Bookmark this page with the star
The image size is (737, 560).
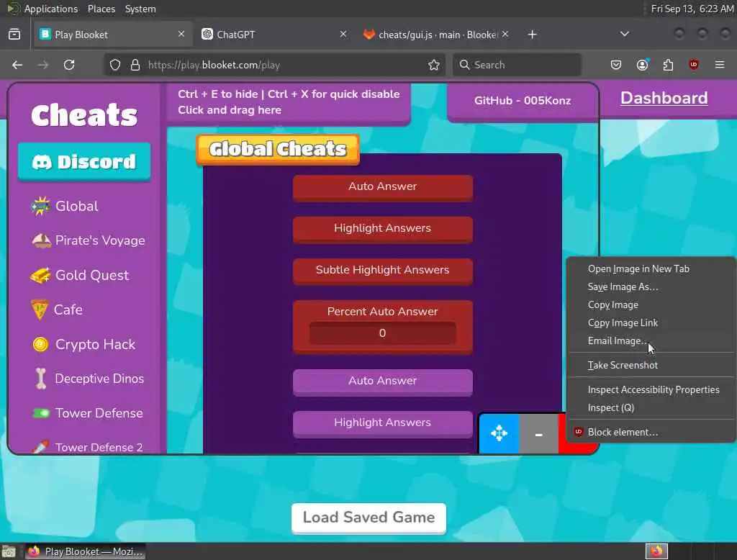[x=434, y=65]
